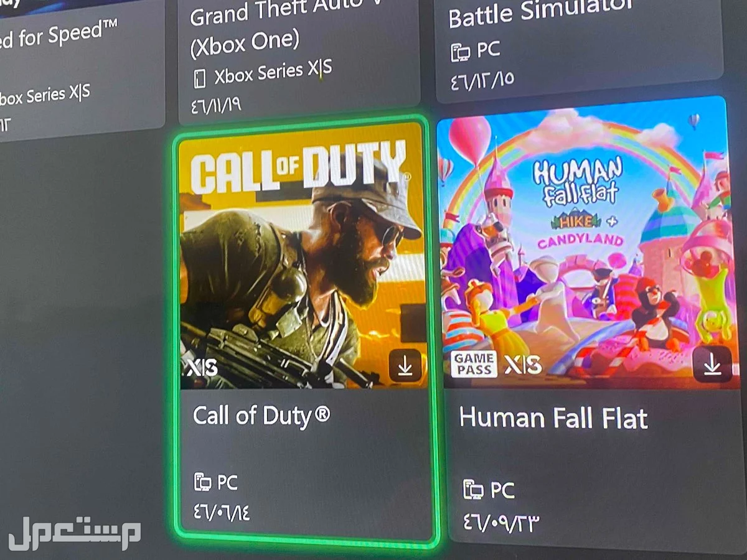This screenshot has height=560, width=747.
Task: Click the download icon on Call of Duty cover
Action: 405,366
